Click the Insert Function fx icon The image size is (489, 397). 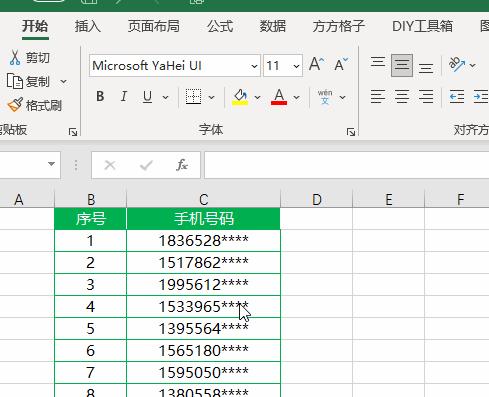coord(182,165)
